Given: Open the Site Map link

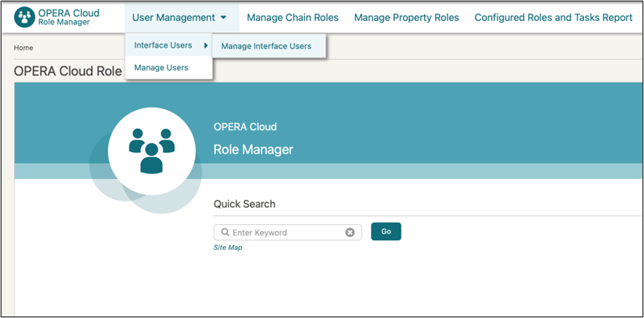Looking at the screenshot, I should coord(228,248).
